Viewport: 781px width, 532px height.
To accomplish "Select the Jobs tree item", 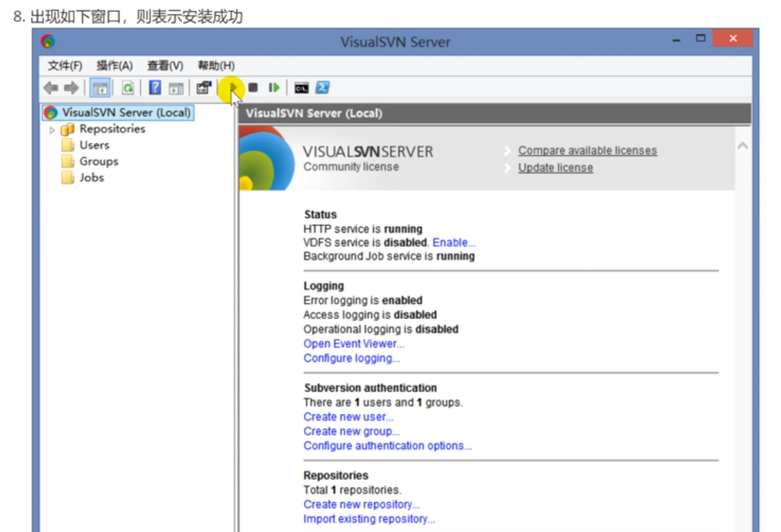I will point(92,178).
